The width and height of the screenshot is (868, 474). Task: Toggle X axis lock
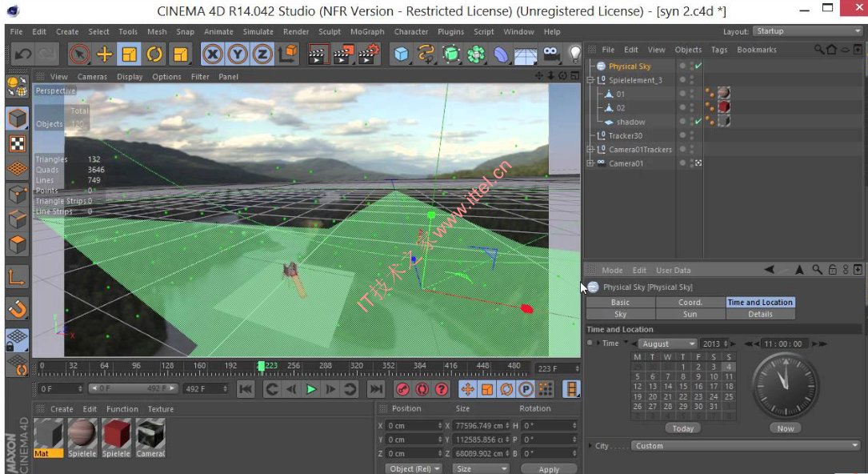[x=213, y=54]
